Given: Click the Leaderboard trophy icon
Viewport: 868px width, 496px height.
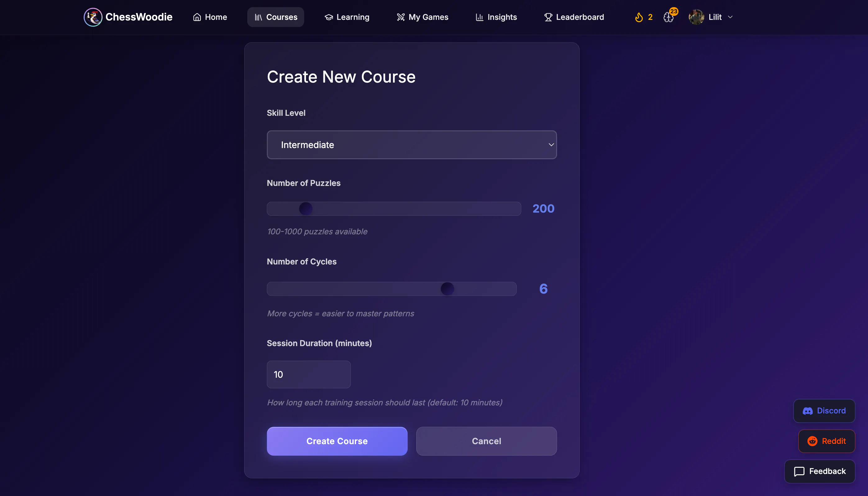Looking at the screenshot, I should [548, 17].
